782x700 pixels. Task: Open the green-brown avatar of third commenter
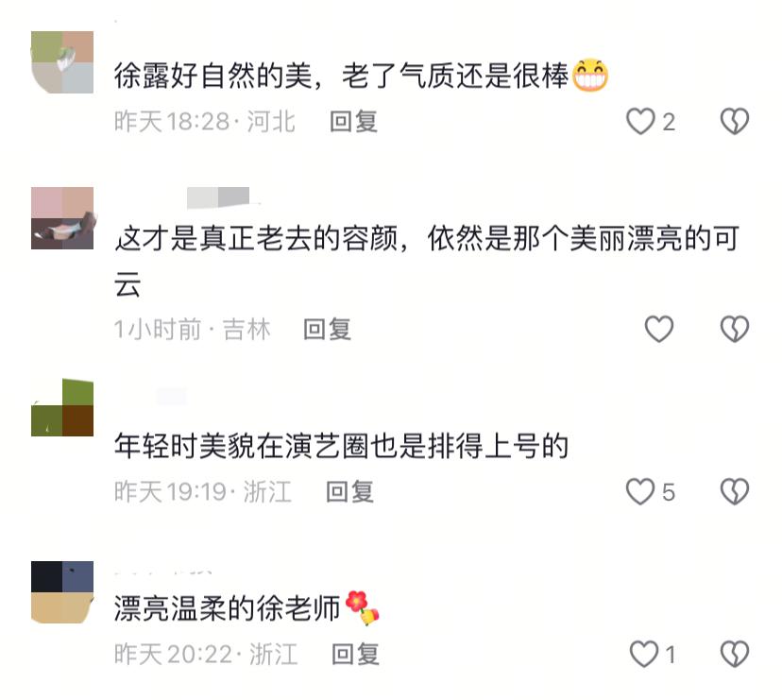[62, 407]
